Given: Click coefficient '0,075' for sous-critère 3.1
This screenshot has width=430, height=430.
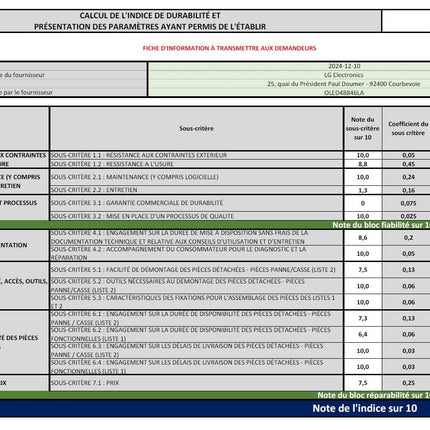Looking at the screenshot, I should click(x=408, y=203).
